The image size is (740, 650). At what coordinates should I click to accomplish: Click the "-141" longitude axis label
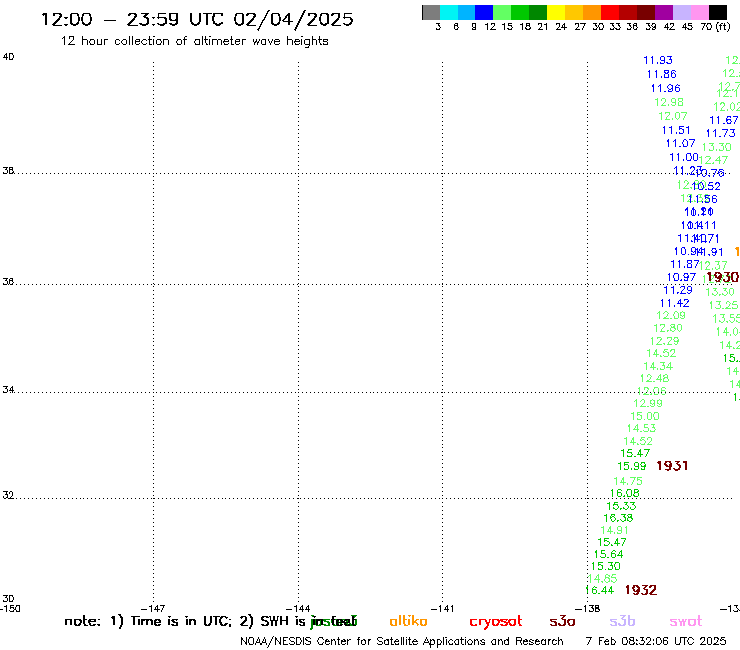443,608
